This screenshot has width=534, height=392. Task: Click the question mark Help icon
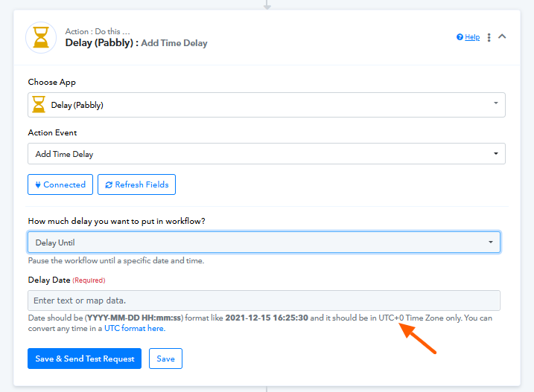[x=460, y=37]
